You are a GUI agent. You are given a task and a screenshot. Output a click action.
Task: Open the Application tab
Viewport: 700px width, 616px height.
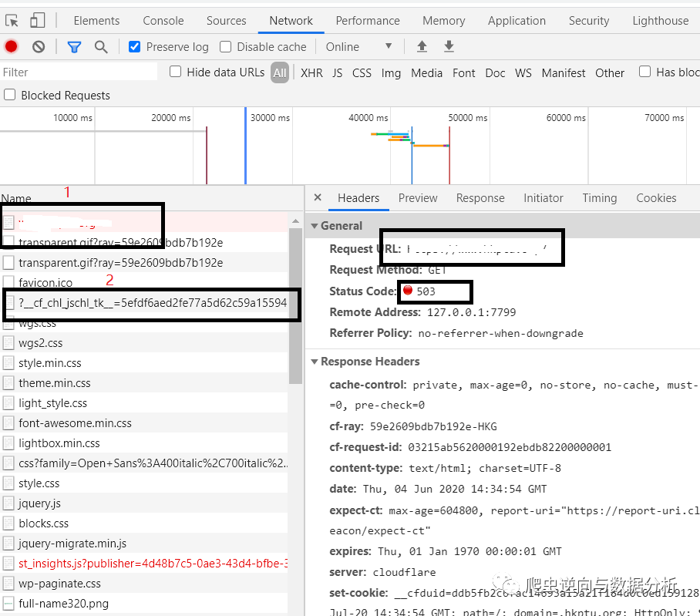tap(517, 21)
